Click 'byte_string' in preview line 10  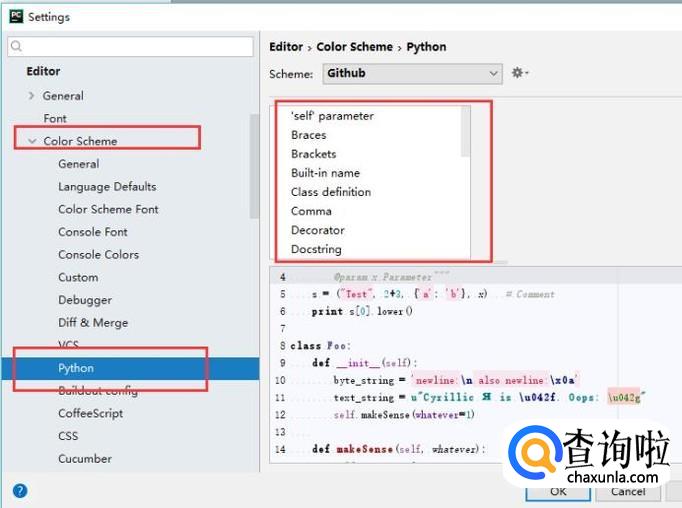tap(364, 381)
